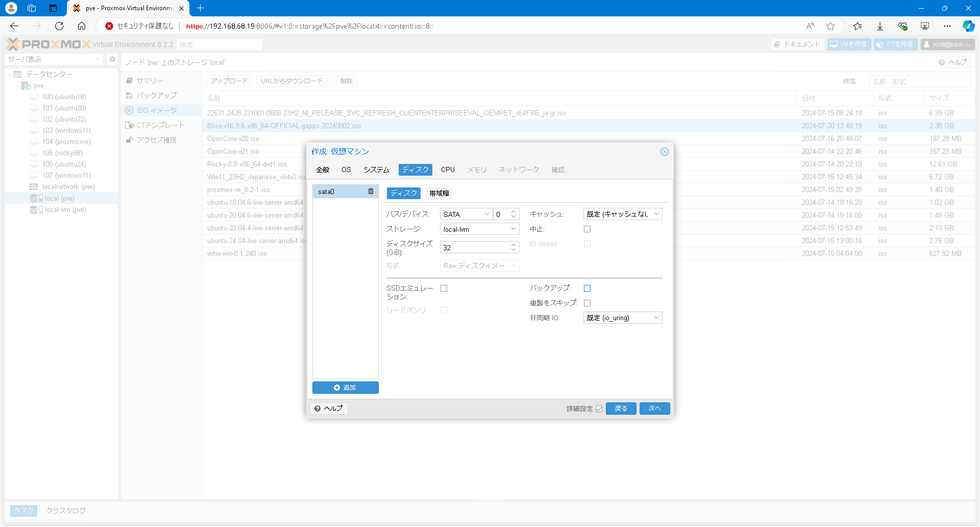Select VM 103 (windows11) in tree
Viewport: 980px width, 527px height.
click(66, 131)
